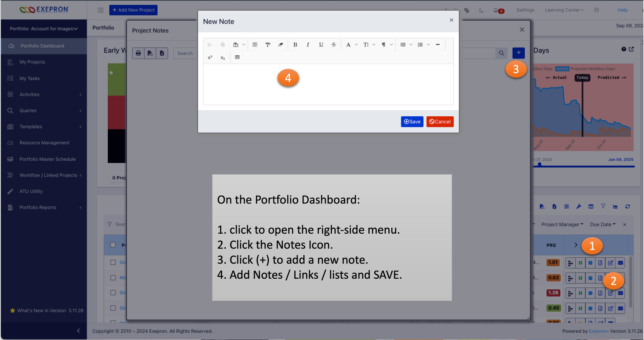Open the Due Date filter dropdown
Image resolution: width=644 pixels, height=340 pixels.
click(602, 225)
